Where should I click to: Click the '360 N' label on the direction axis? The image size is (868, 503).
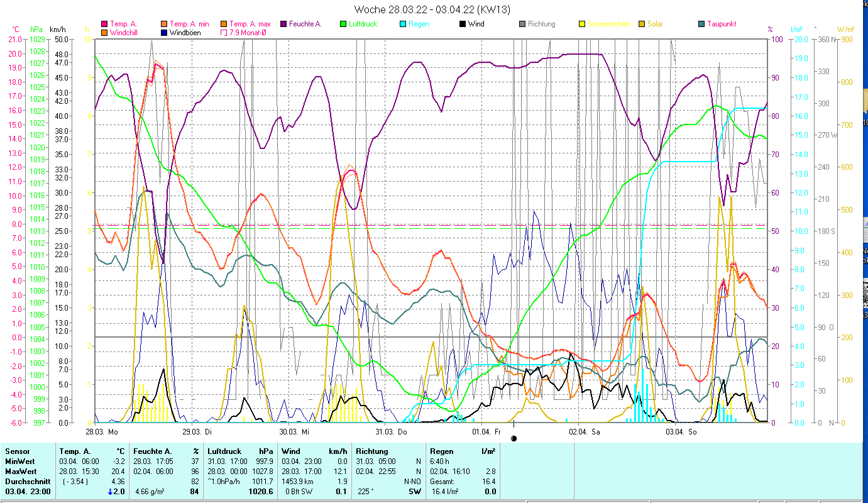click(x=826, y=39)
